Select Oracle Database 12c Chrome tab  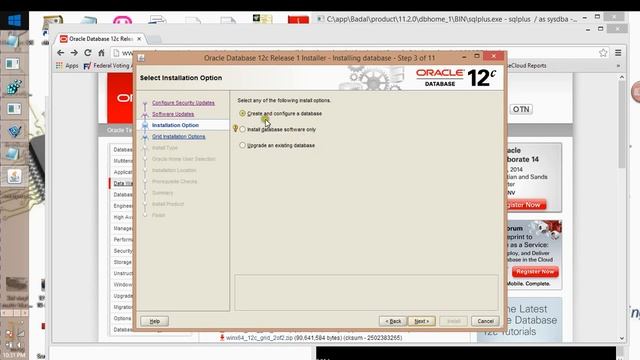tap(100, 39)
